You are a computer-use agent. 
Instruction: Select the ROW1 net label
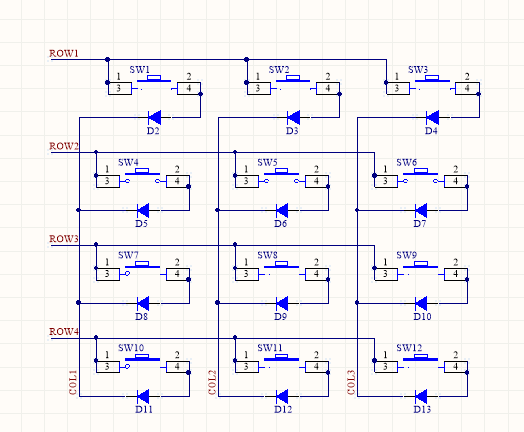(64, 53)
